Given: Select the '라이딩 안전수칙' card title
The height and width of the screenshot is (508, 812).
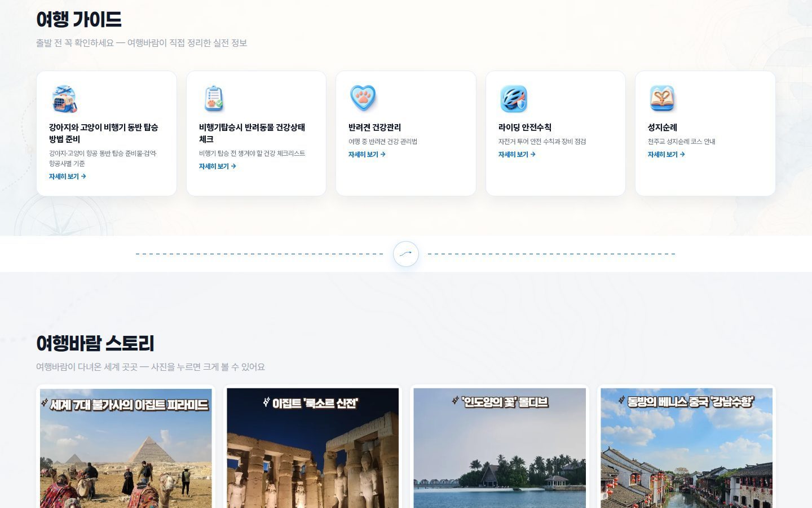Looking at the screenshot, I should click(x=525, y=128).
